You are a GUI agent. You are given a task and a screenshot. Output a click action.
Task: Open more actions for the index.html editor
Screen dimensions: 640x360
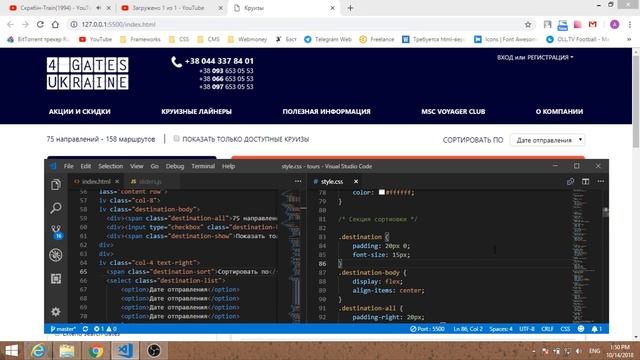click(298, 181)
